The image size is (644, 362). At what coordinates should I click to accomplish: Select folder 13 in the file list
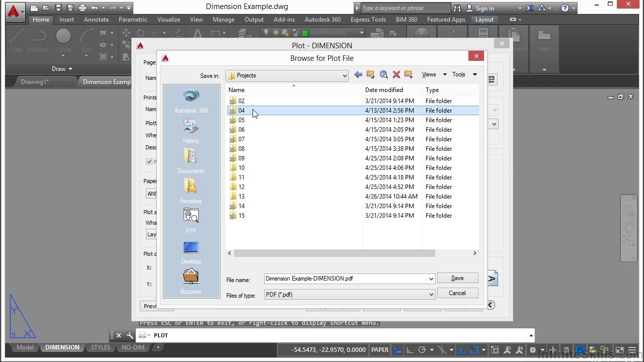click(x=352, y=197)
